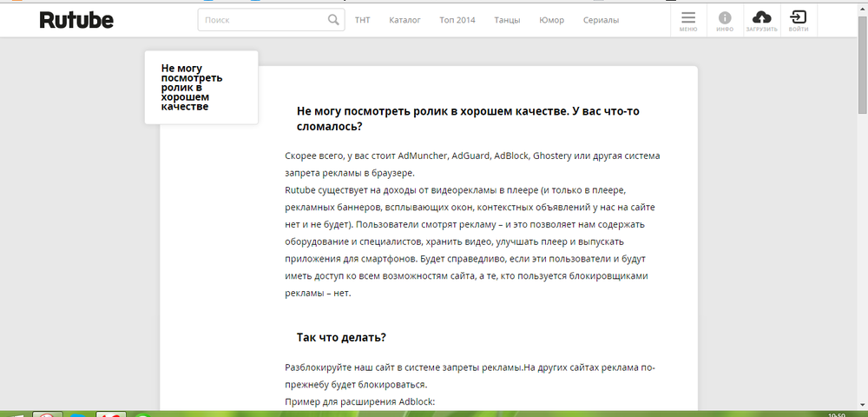The width and height of the screenshot is (868, 417).
Task: Click the taskbar clock showing 10:50
Action: (837, 414)
